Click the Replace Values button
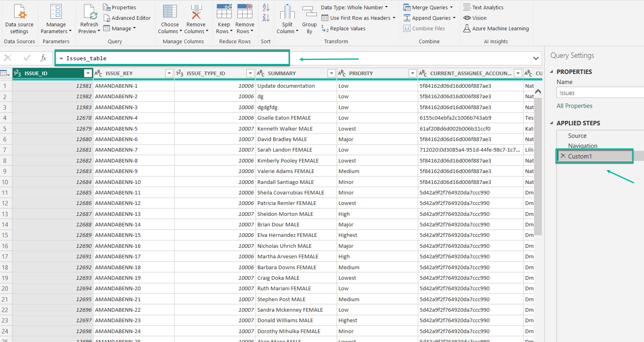Image resolution: width=644 pixels, height=342 pixels. click(344, 28)
